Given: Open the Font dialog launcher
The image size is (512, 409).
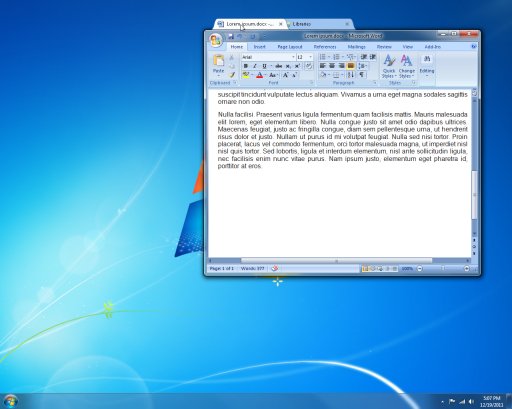Looking at the screenshot, I should click(312, 83).
